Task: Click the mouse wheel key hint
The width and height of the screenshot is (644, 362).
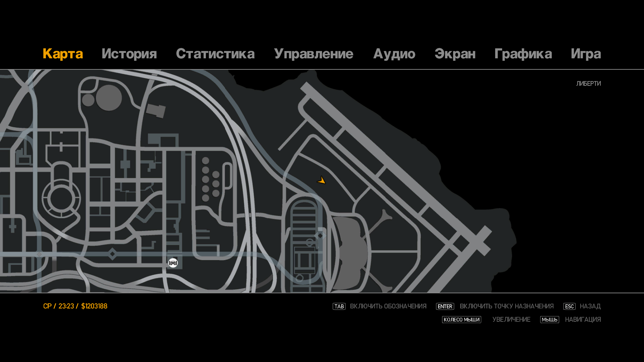Action: click(x=461, y=320)
